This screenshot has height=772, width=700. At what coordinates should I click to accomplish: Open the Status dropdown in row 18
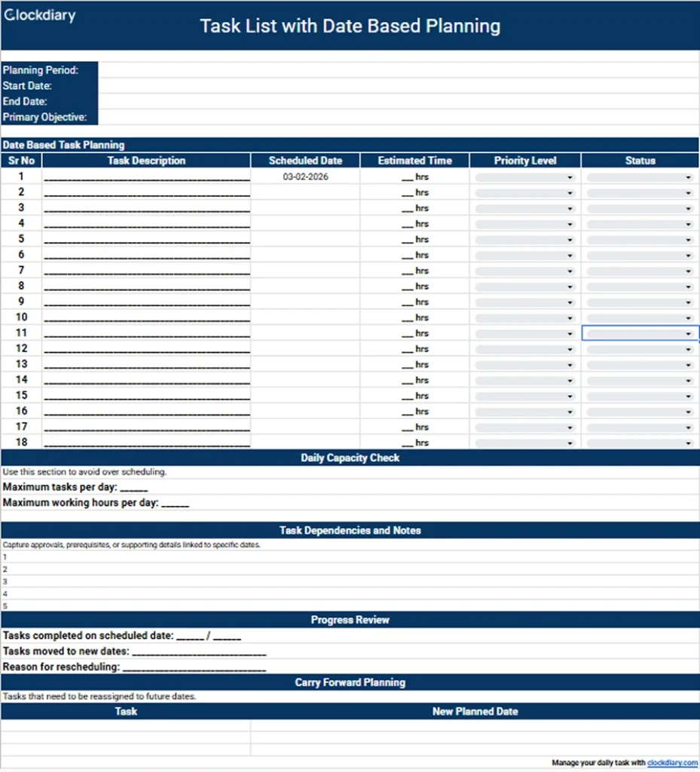click(x=640, y=443)
